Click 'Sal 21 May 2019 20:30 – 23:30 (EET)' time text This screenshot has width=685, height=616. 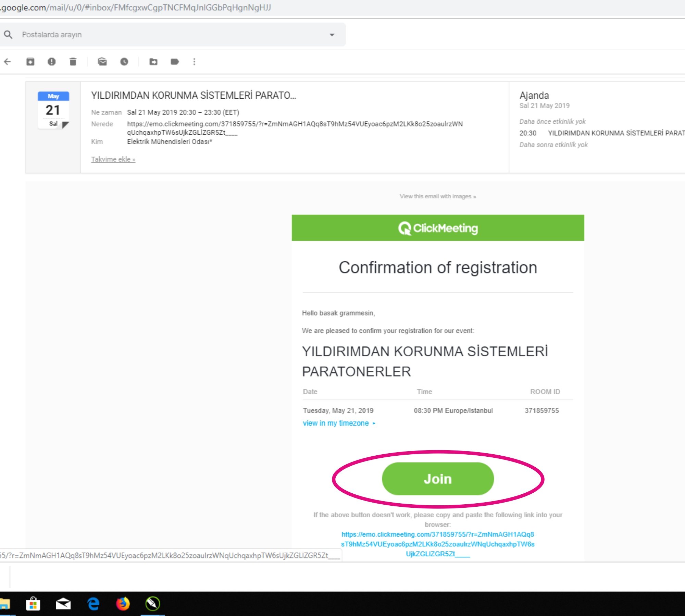(183, 112)
